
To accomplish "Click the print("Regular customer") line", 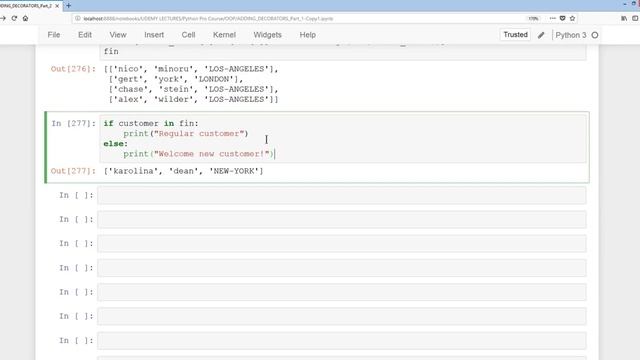I will [x=186, y=133].
